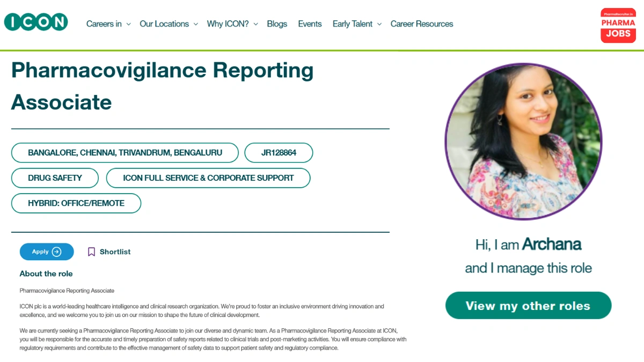
Task: Click the About the role heading
Action: pyautogui.click(x=46, y=274)
